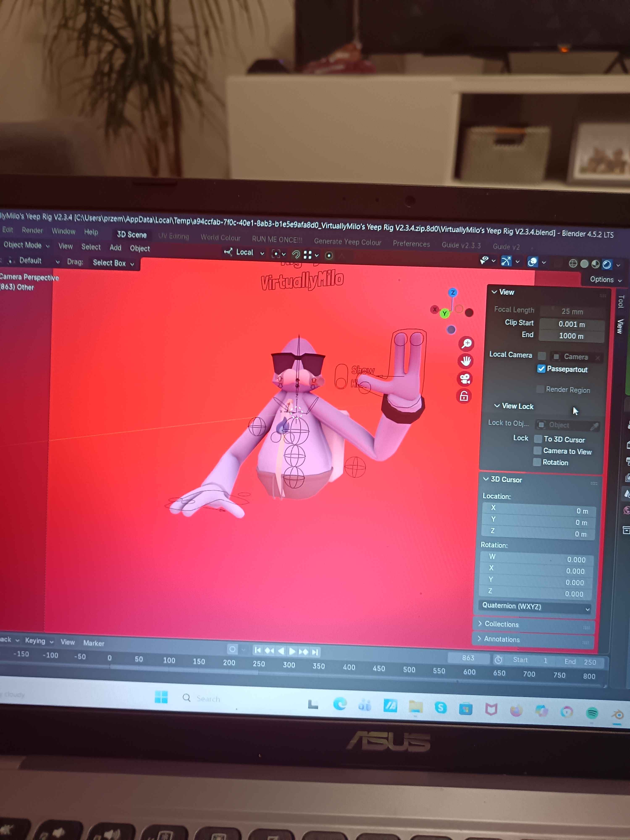This screenshot has height=840, width=630.
Task: Collapse the 3D Cursor panel
Action: coord(486,479)
